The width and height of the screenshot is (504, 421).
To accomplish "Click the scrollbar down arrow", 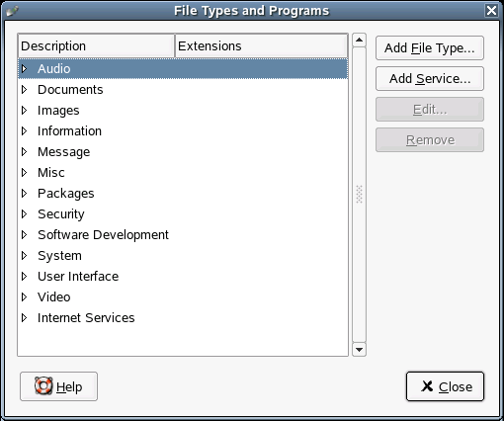I will (x=359, y=349).
